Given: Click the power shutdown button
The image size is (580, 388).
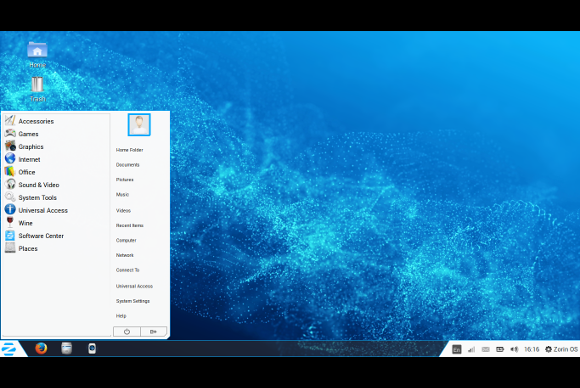Looking at the screenshot, I should [127, 332].
